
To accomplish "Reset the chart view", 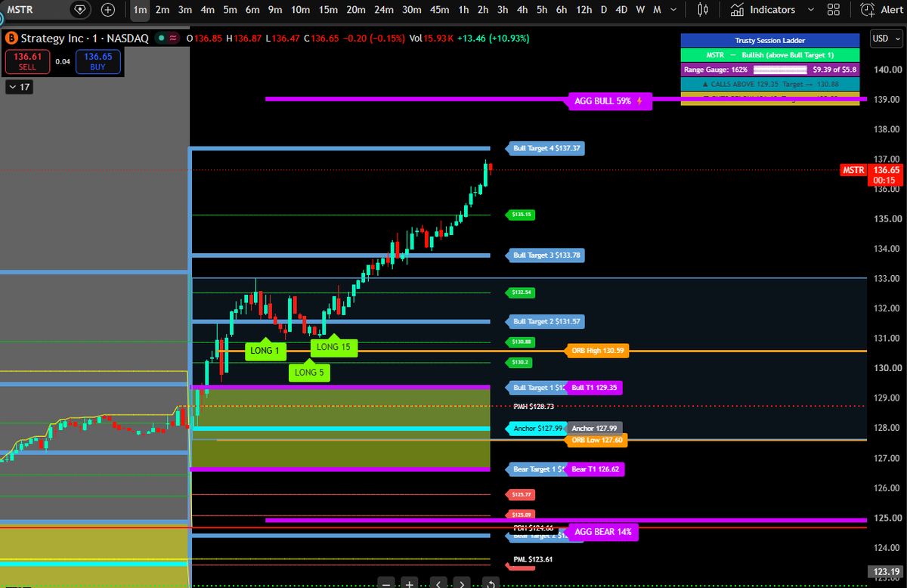I will [490, 583].
